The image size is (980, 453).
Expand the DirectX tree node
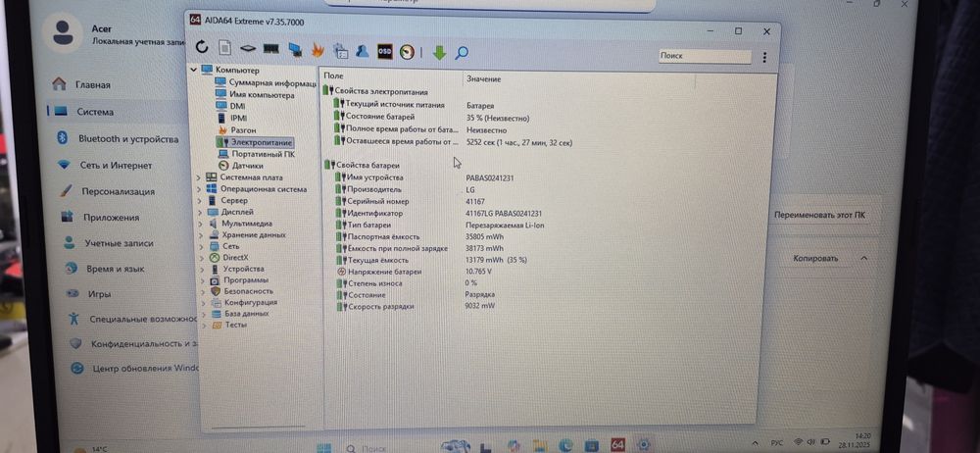(201, 258)
